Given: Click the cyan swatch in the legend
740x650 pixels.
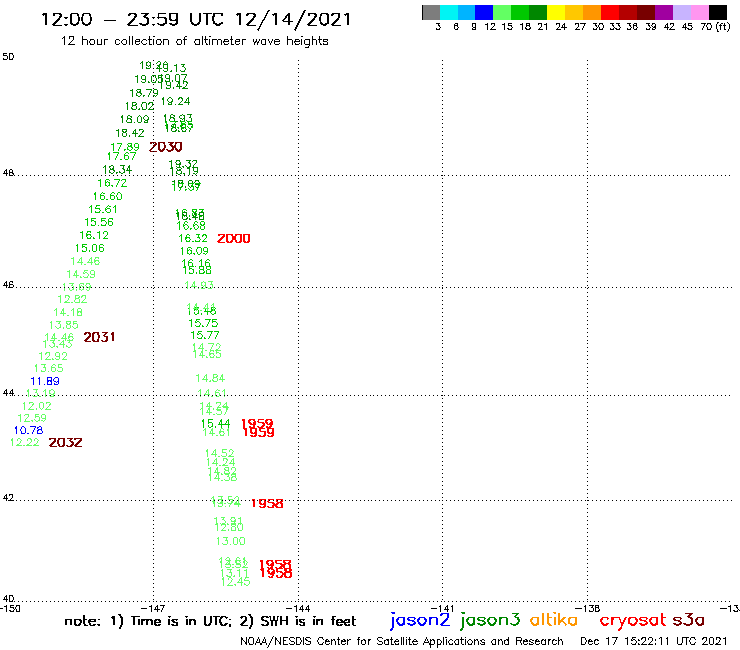Looking at the screenshot, I should click(x=449, y=12).
